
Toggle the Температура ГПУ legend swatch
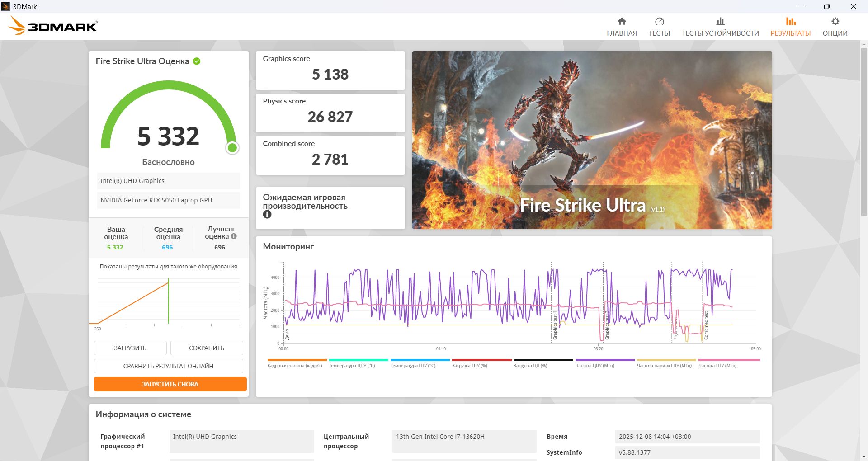pos(420,360)
